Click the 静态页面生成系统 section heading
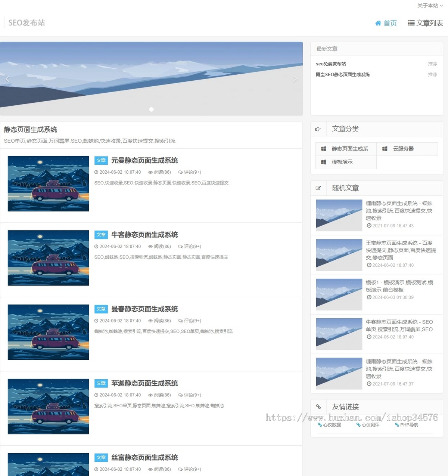The width and height of the screenshot is (448, 476). (30, 130)
